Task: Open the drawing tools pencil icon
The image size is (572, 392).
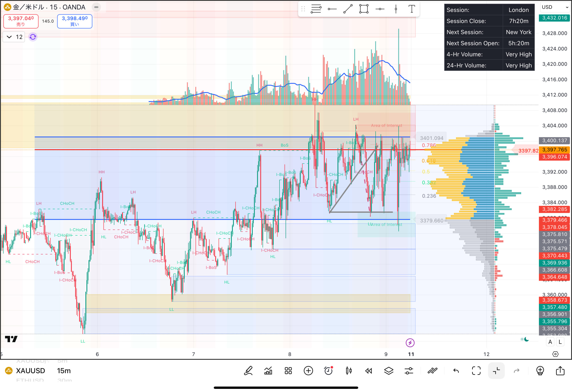Action: [248, 371]
